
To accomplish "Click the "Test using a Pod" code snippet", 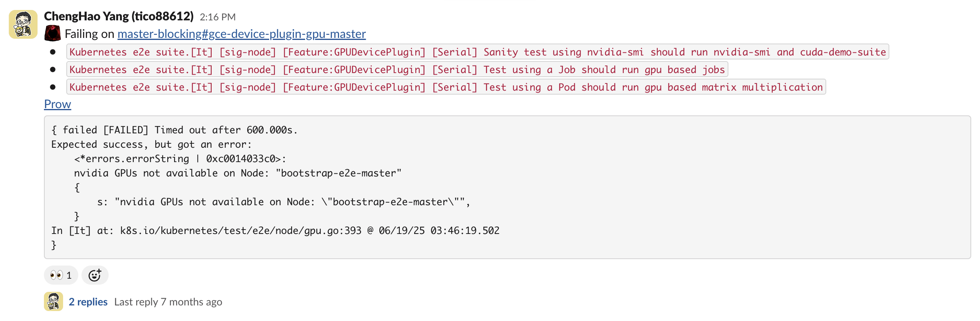I will tap(446, 87).
